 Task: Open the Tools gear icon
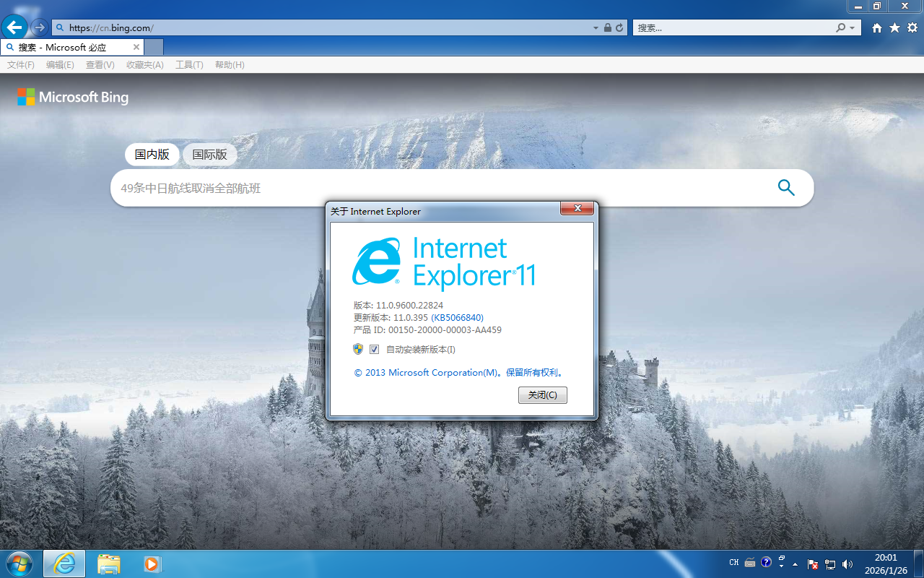tap(912, 27)
